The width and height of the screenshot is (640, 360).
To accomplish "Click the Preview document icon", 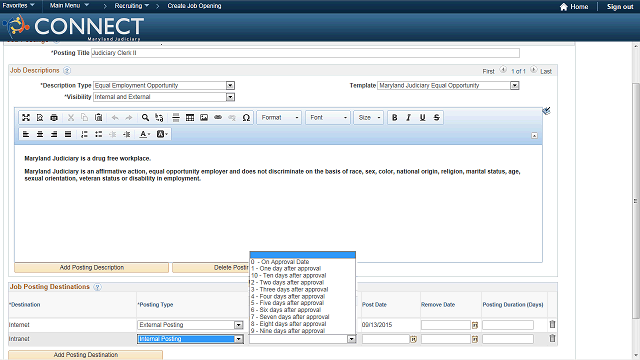I will coord(40,118).
